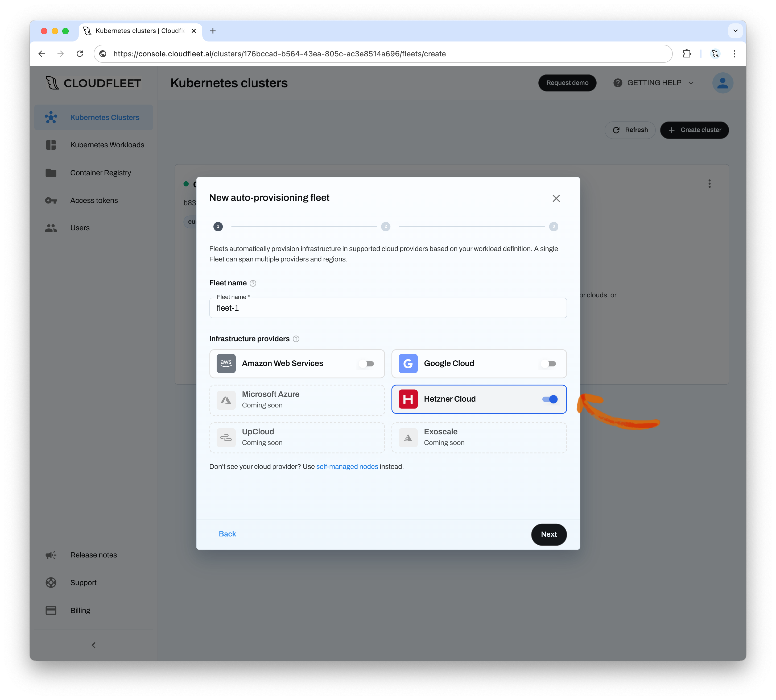The height and width of the screenshot is (700, 776).
Task: Click the Cloudfleet logo
Action: pyautogui.click(x=93, y=83)
